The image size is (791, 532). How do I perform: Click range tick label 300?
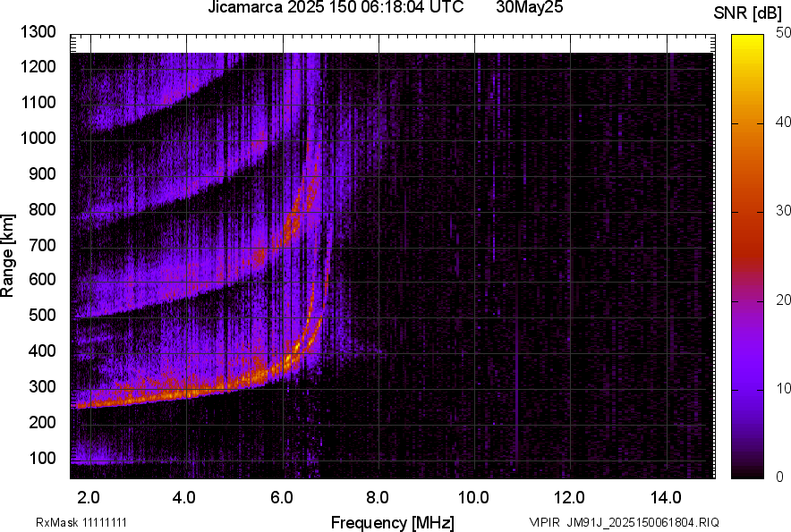point(42,386)
